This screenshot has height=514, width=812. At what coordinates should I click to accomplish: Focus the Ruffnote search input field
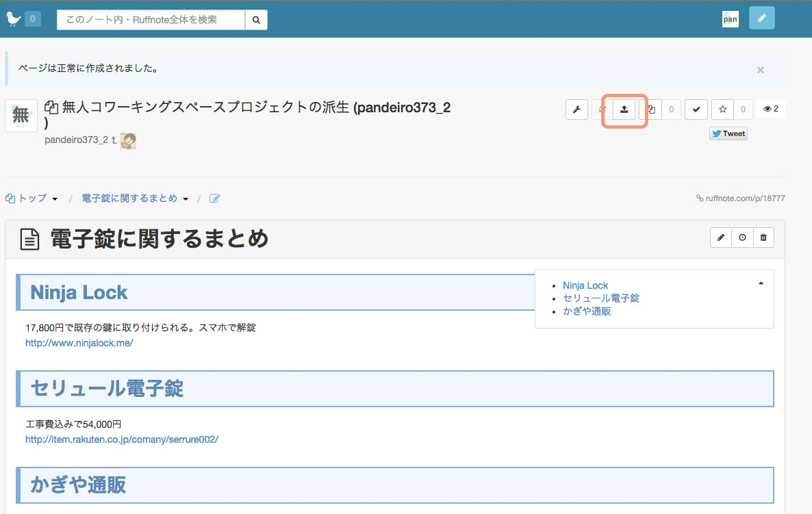coord(151,20)
